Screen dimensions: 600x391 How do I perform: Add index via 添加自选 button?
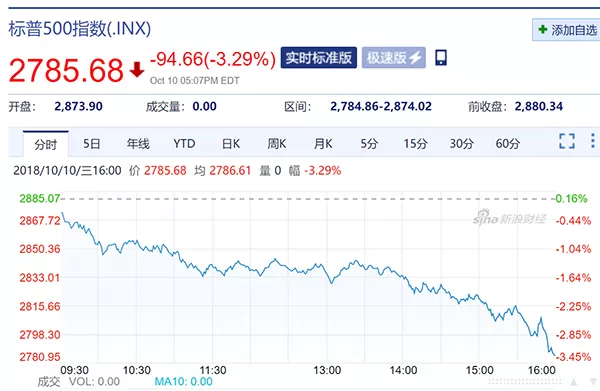pos(566,29)
